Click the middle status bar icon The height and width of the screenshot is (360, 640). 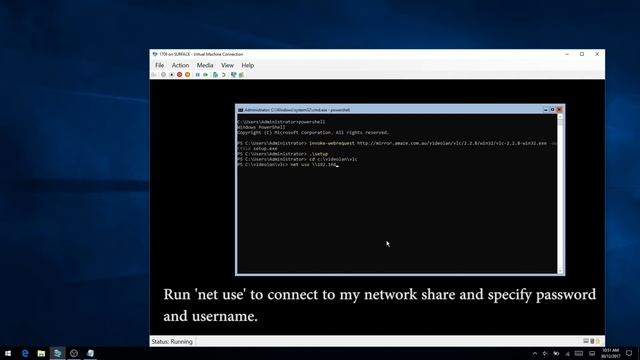(x=592, y=341)
